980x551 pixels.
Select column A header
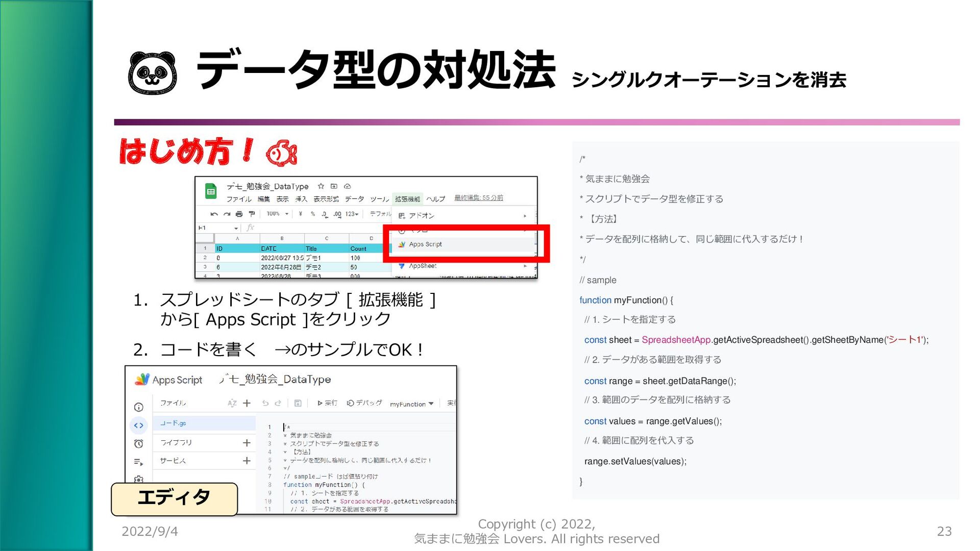tap(237, 238)
